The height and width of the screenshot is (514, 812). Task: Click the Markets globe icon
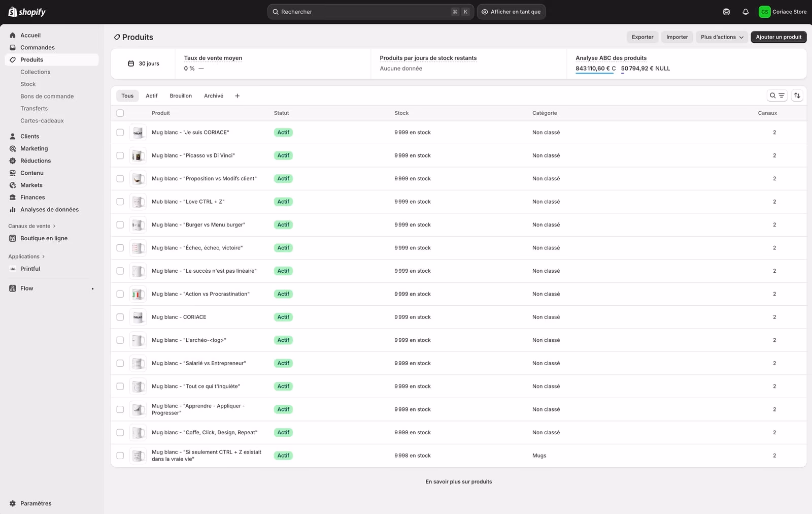pos(13,185)
